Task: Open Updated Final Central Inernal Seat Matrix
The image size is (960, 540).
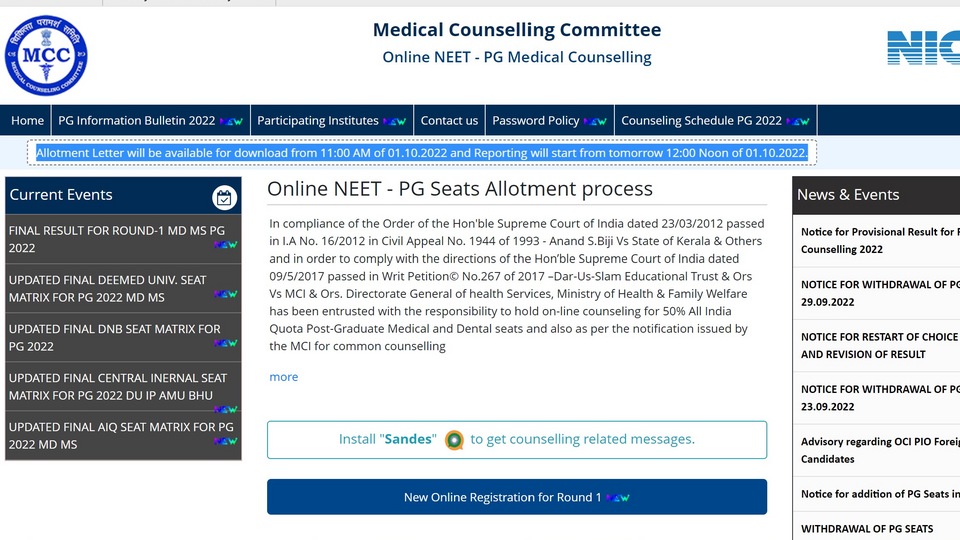Action: pos(123,386)
